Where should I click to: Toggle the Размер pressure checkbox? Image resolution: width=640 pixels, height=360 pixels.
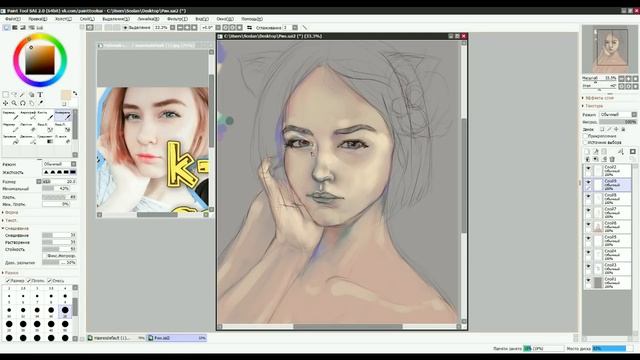click(8, 281)
